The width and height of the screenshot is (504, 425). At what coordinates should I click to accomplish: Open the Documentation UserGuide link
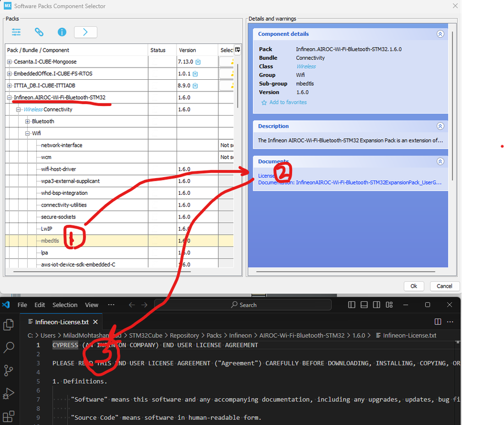[350, 183]
